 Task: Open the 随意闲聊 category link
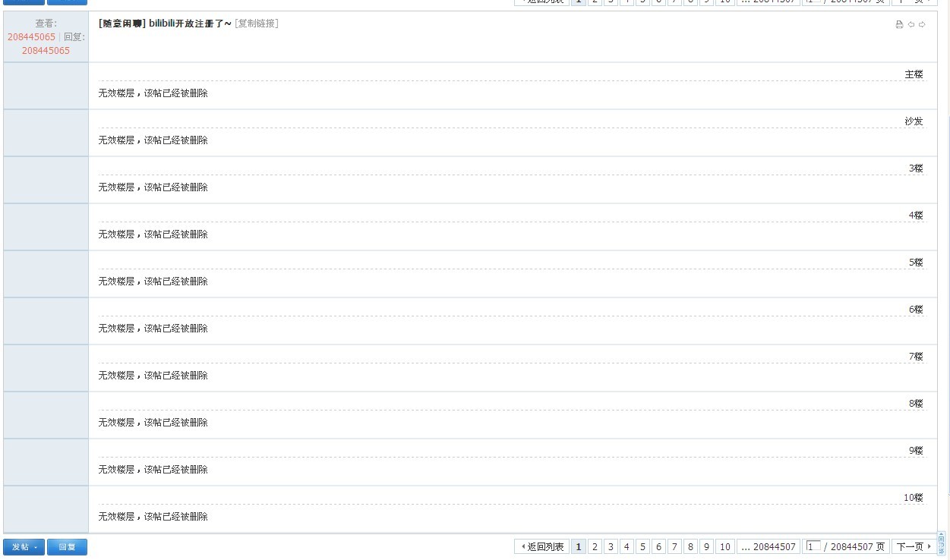point(122,24)
